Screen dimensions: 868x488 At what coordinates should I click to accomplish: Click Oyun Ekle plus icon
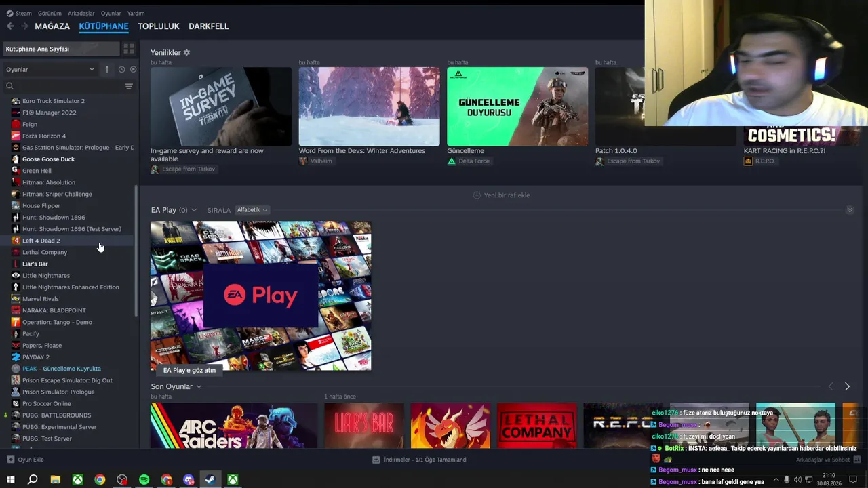[x=10, y=460]
